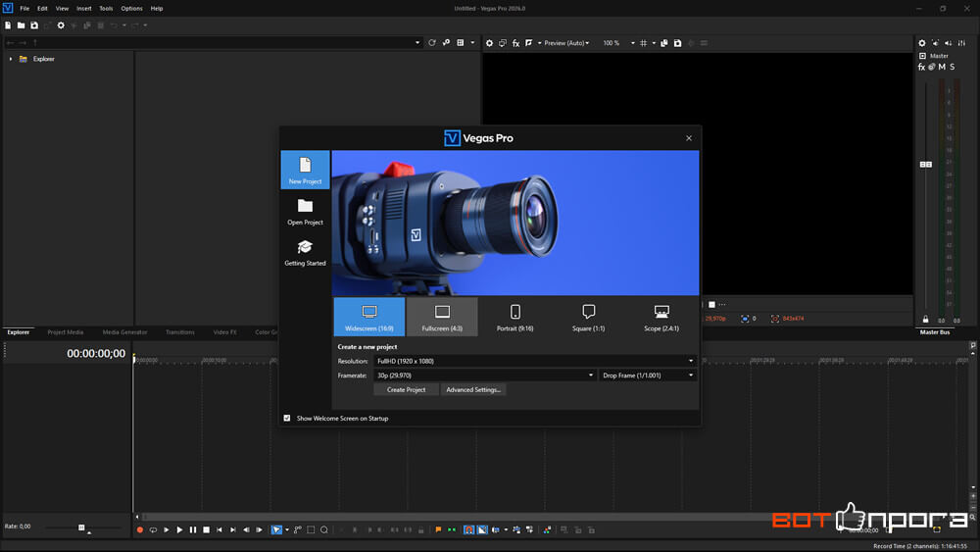Open the Insert menu
This screenshot has width=980, height=552.
[83, 9]
